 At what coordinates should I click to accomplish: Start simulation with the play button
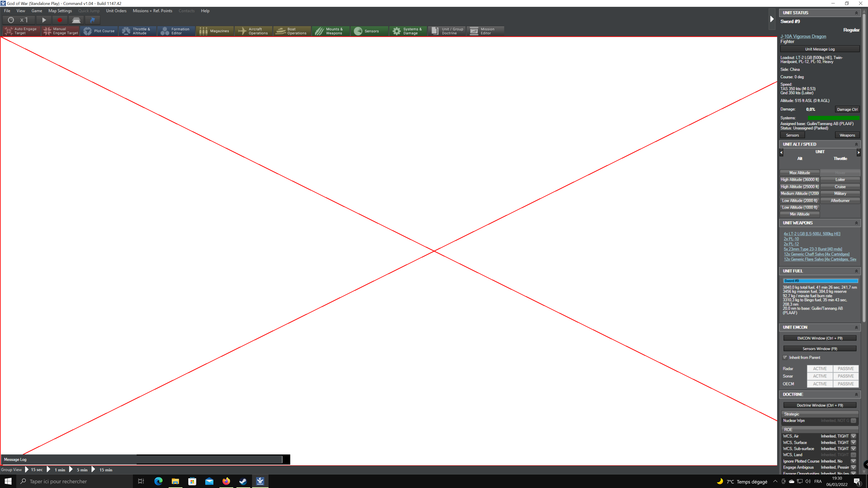(44, 20)
